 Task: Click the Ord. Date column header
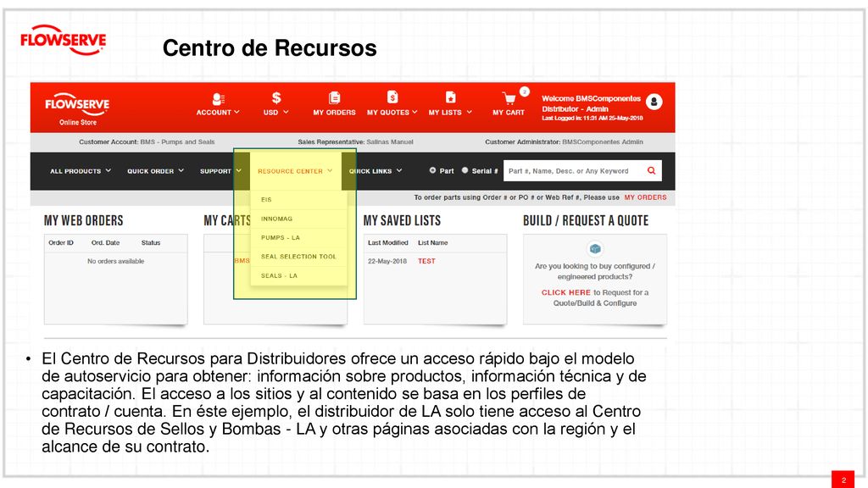(x=105, y=242)
